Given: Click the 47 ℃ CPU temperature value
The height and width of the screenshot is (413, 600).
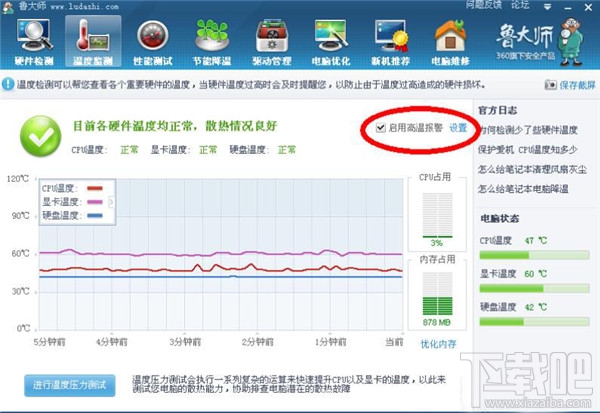Looking at the screenshot, I should 536,241.
